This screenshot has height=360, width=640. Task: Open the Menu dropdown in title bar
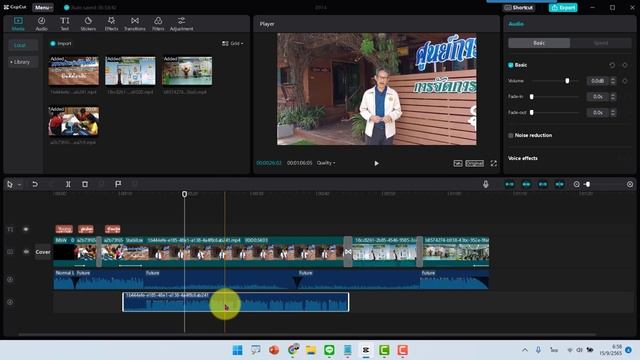(x=43, y=7)
